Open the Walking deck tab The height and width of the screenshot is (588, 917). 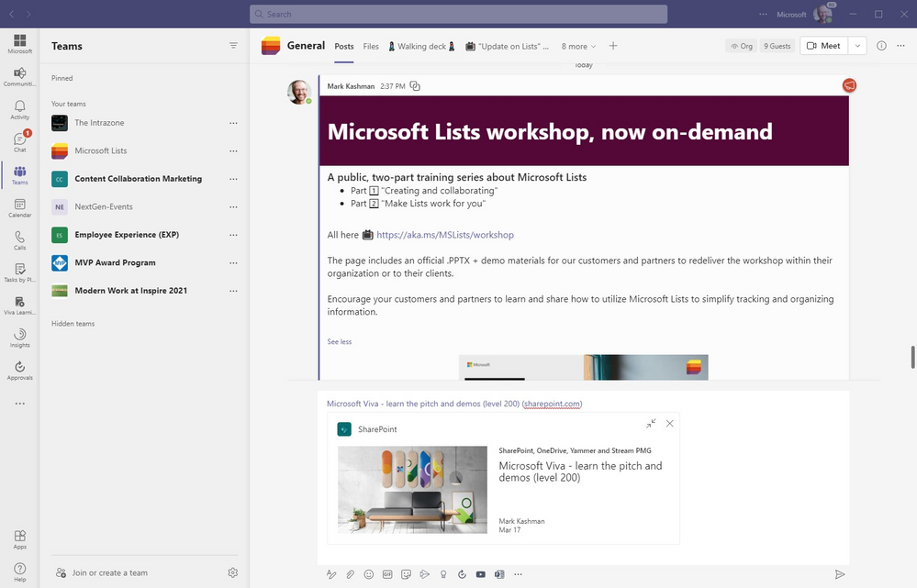421,46
